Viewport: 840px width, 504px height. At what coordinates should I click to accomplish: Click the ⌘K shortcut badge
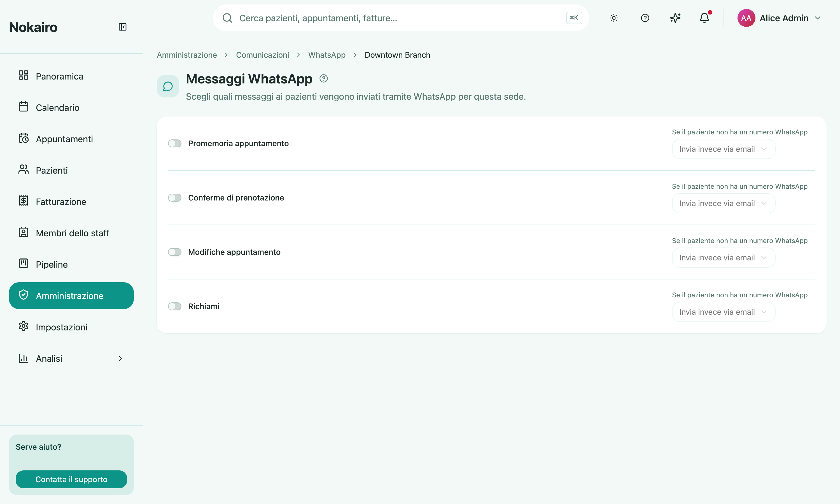[574, 18]
